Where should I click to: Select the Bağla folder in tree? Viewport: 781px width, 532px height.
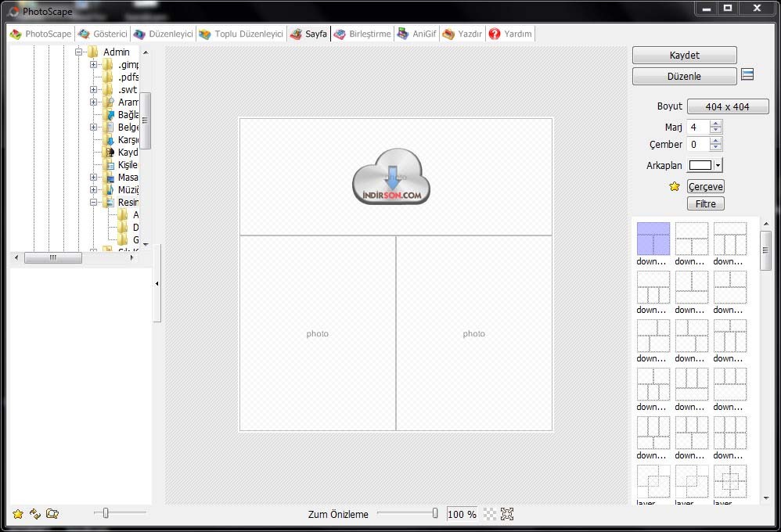[128, 114]
